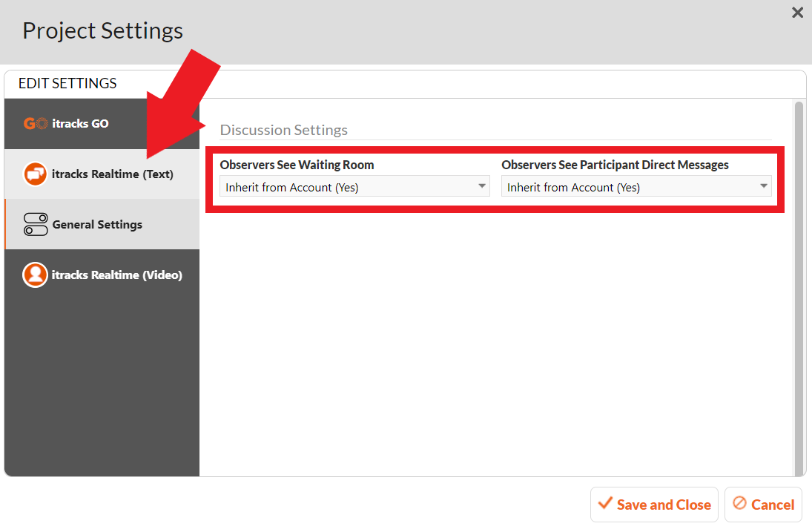Select the itracks Realtime (Text) tab

click(x=102, y=174)
